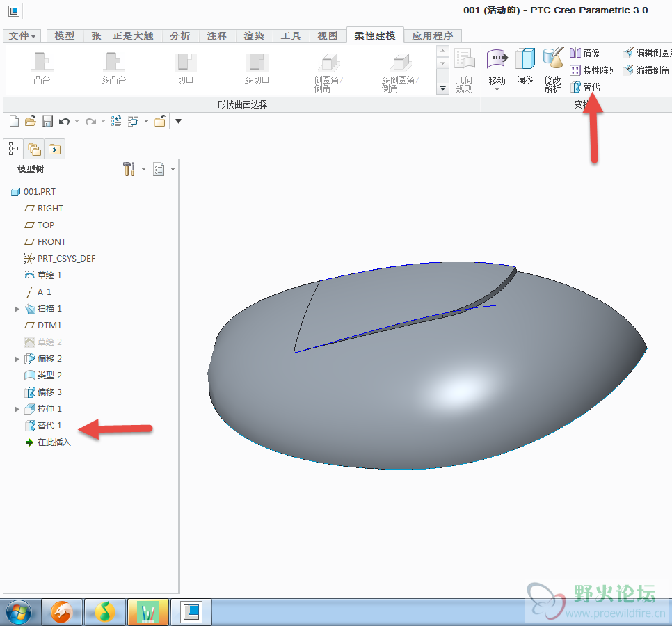Select the 多倒圆角/倒角 selection tool

pyautogui.click(x=400, y=72)
